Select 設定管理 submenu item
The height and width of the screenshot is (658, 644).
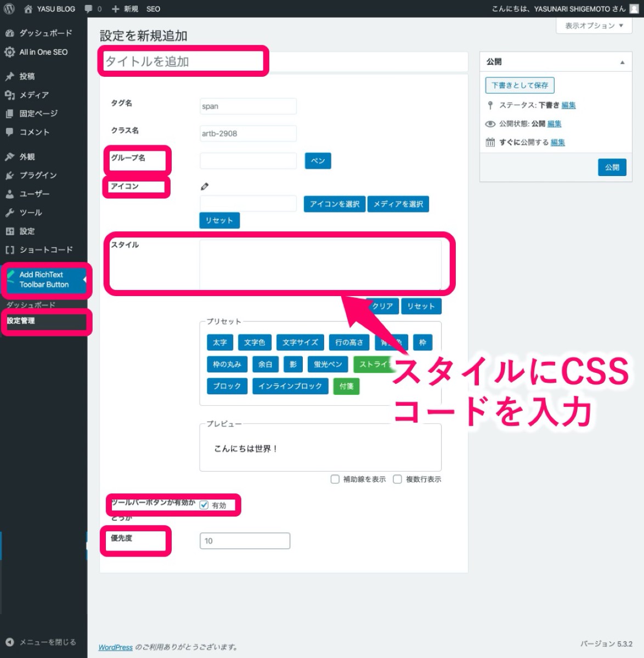coord(20,321)
